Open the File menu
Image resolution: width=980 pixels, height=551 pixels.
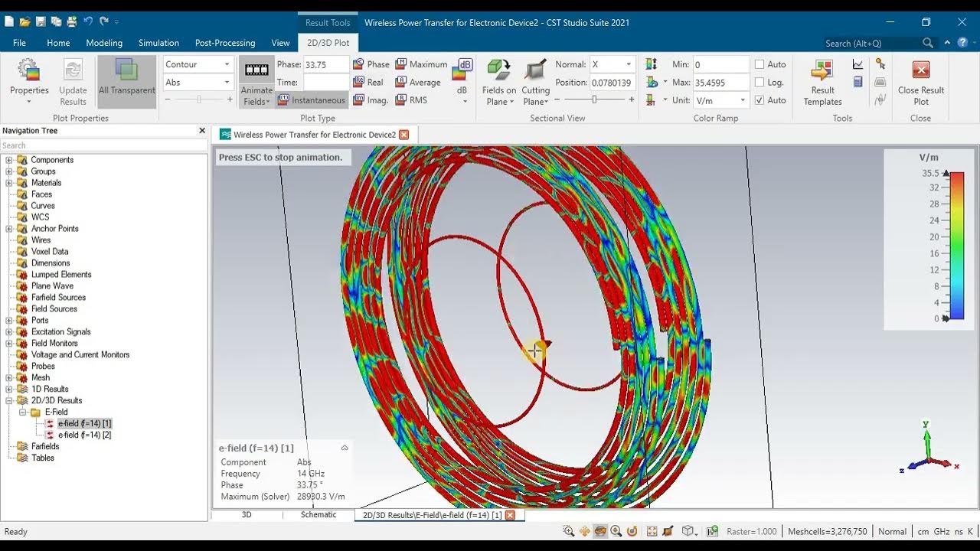tap(19, 43)
